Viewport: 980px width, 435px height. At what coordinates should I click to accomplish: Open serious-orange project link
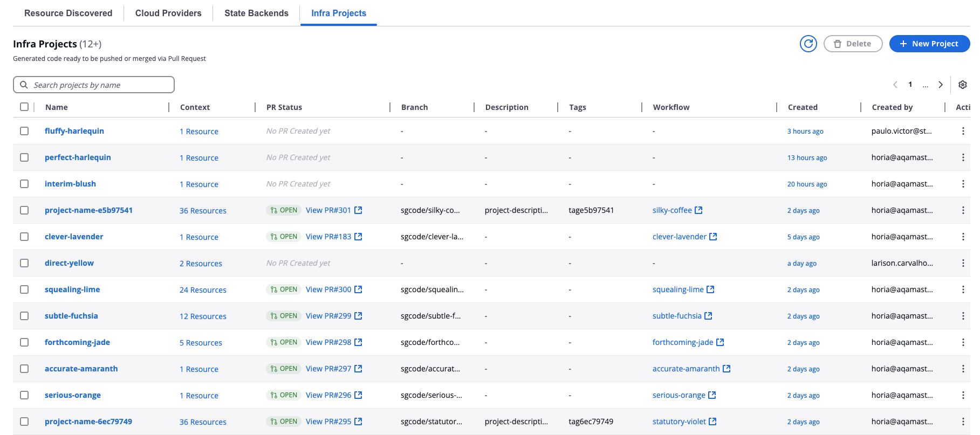coord(73,395)
